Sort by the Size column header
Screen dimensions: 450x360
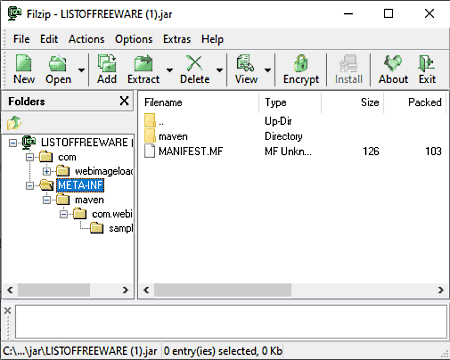(353, 102)
